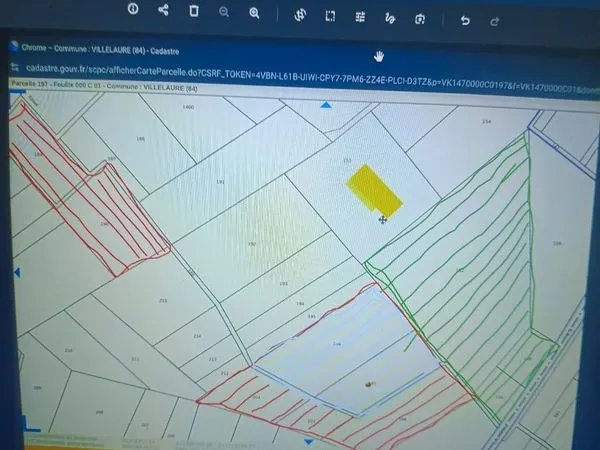Image resolution: width=600 pixels, height=450 pixels.
Task: Pan the map north with top arrow
Action: pos(326,105)
